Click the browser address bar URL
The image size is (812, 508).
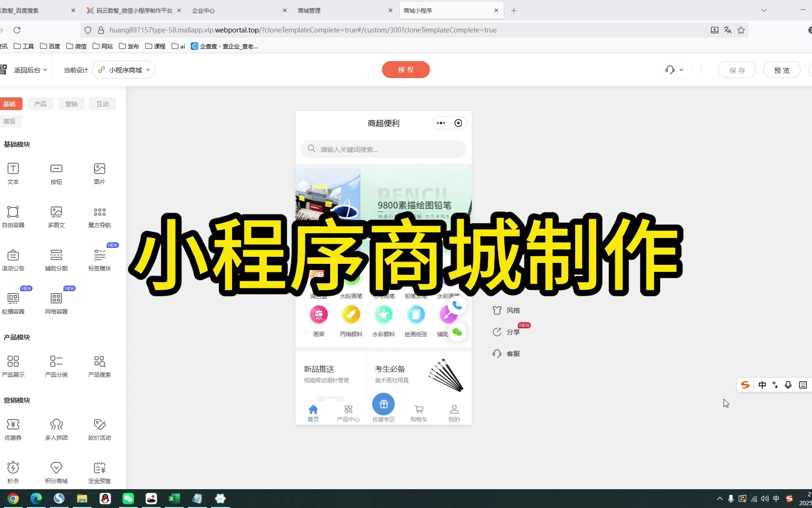[303, 30]
